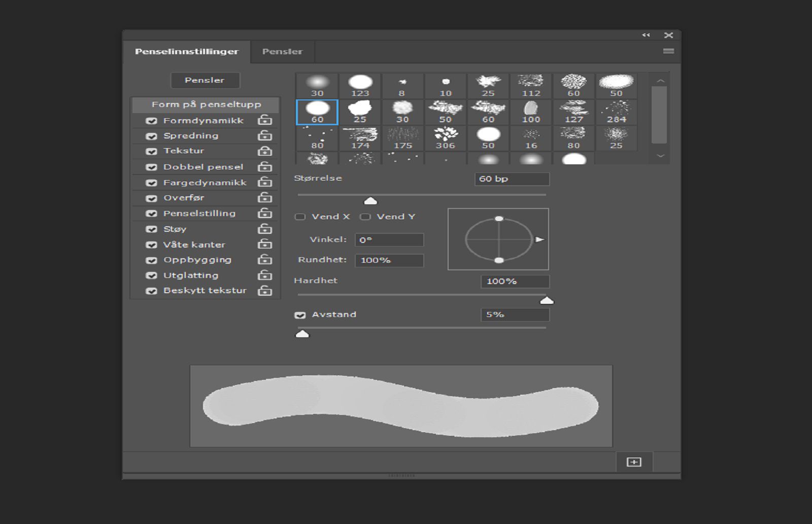Toggle the lock for Beskytt tekstur
The image size is (812, 524).
pos(265,291)
